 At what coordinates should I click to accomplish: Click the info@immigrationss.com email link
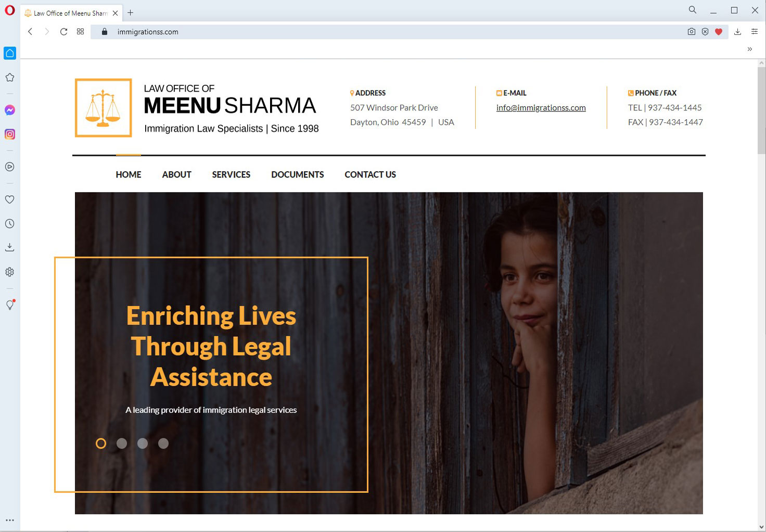(541, 108)
